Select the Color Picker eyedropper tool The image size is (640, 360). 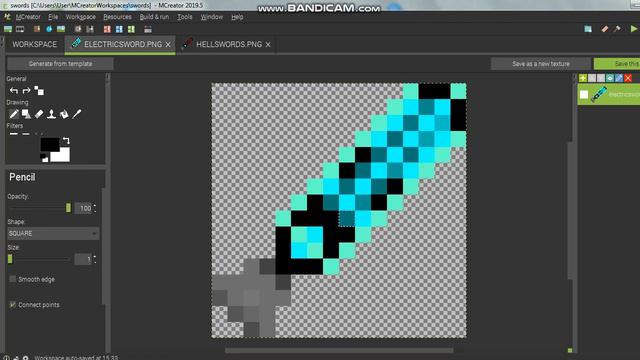(x=77, y=114)
